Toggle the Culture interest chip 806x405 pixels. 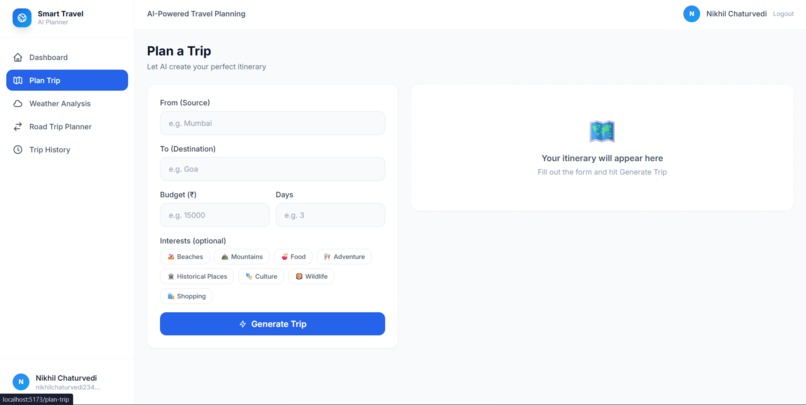261,276
